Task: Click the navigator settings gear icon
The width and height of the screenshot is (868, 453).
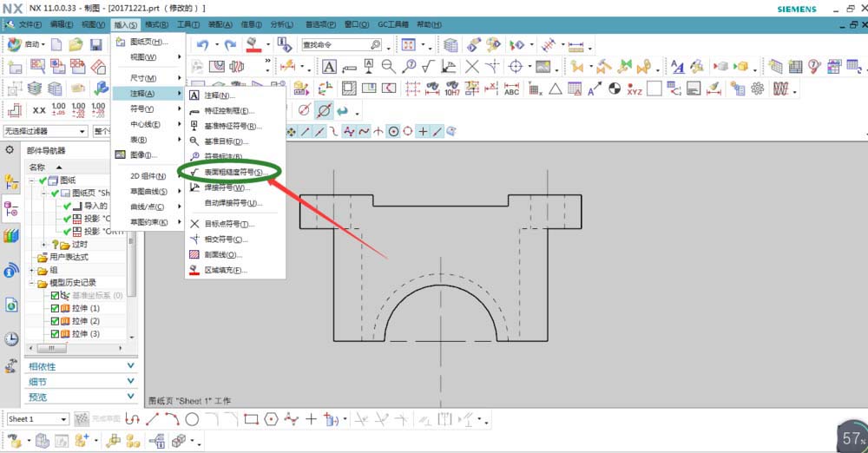Action: coord(10,150)
